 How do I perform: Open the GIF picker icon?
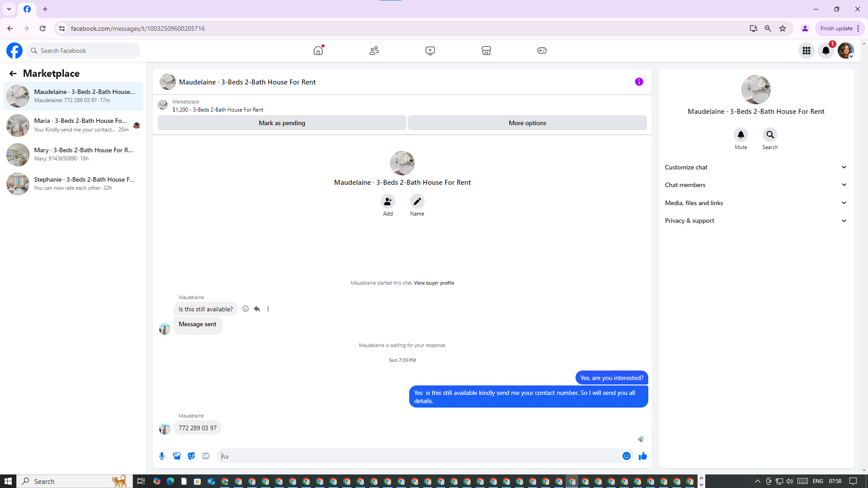point(206,456)
